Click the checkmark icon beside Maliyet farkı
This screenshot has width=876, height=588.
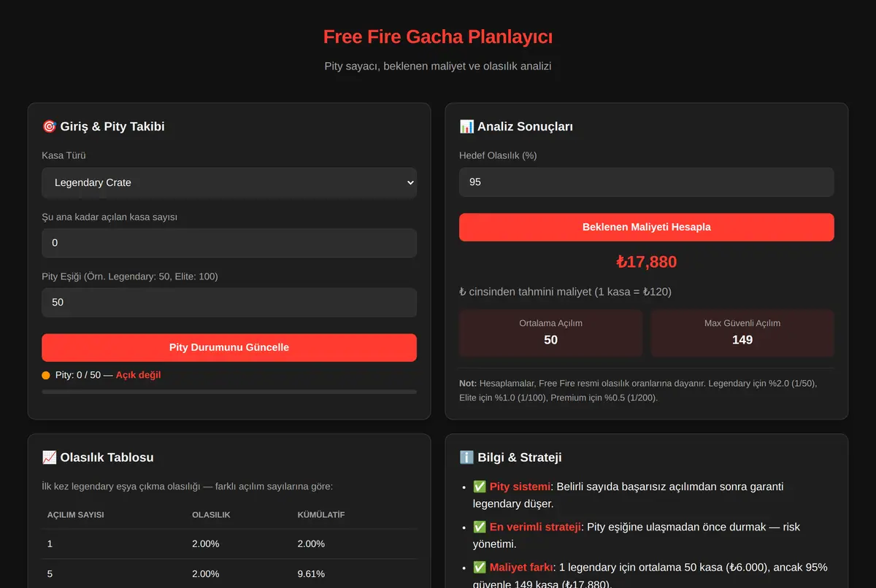(x=480, y=567)
